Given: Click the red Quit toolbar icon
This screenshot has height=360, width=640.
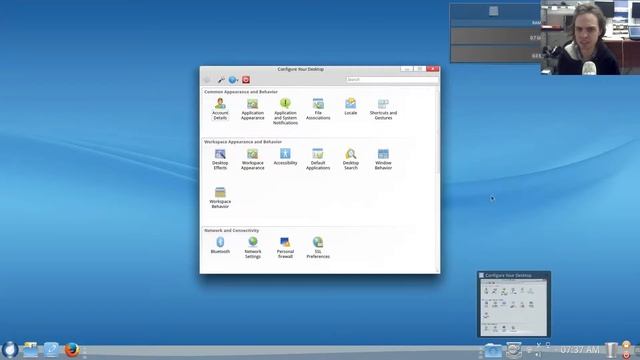Looking at the screenshot, I should 246,80.
